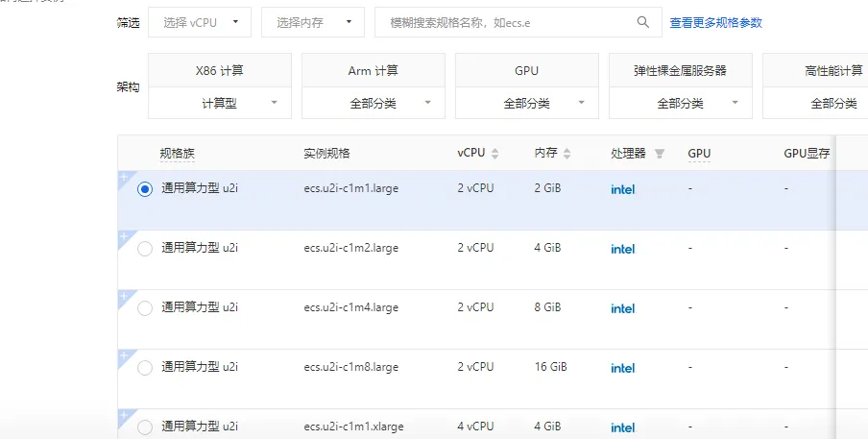Open the 选择 vCPU dropdown
Screen dimensions: 868x439
(x=200, y=22)
